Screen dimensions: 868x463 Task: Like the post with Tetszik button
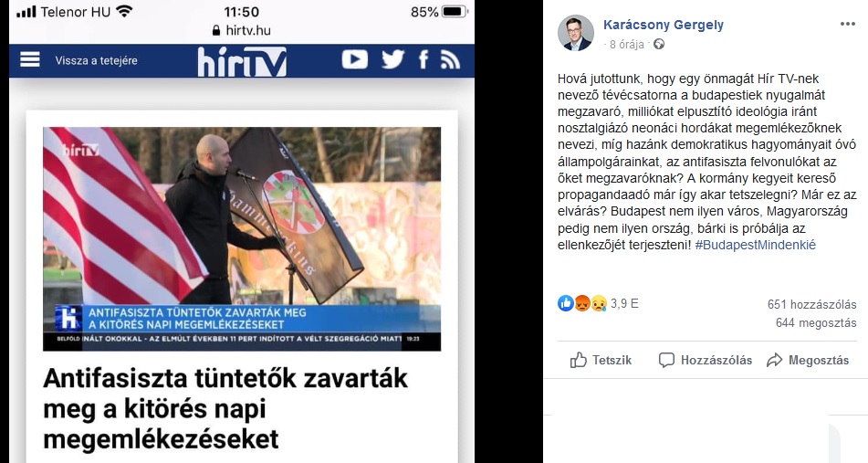(601, 360)
